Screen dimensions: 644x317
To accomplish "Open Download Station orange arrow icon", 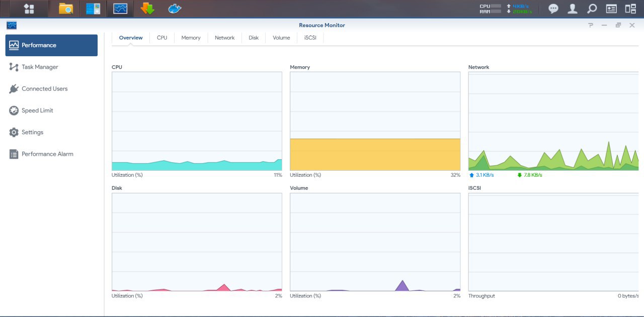I will click(x=147, y=9).
